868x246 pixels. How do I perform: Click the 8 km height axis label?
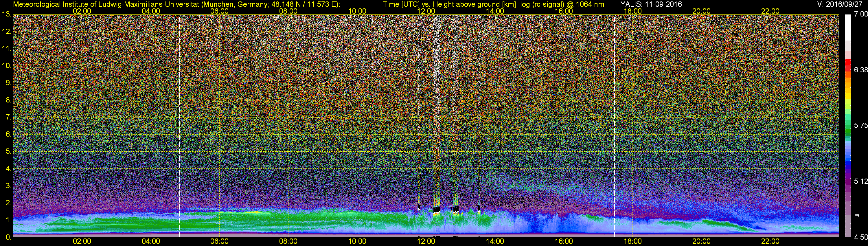pyautogui.click(x=8, y=100)
